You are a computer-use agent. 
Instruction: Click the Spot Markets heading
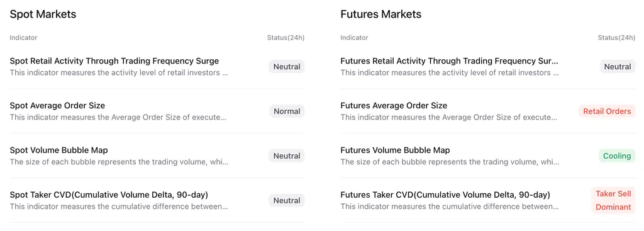43,14
